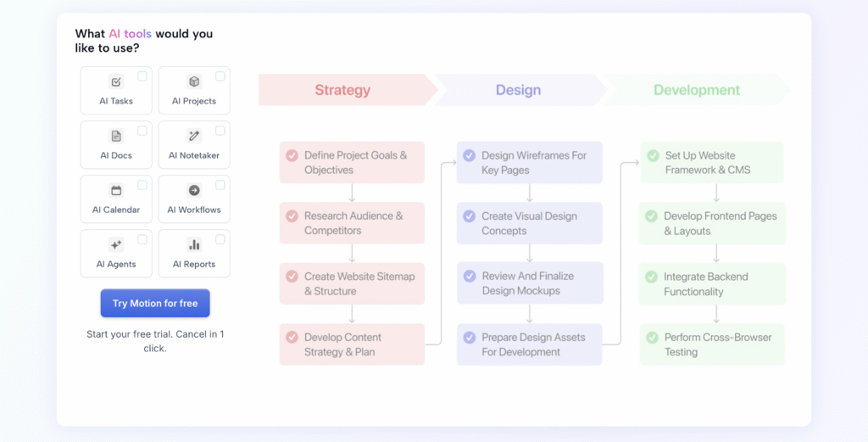Select the Development stage header
Image resolution: width=868 pixels, height=442 pixels.
pyautogui.click(x=696, y=90)
